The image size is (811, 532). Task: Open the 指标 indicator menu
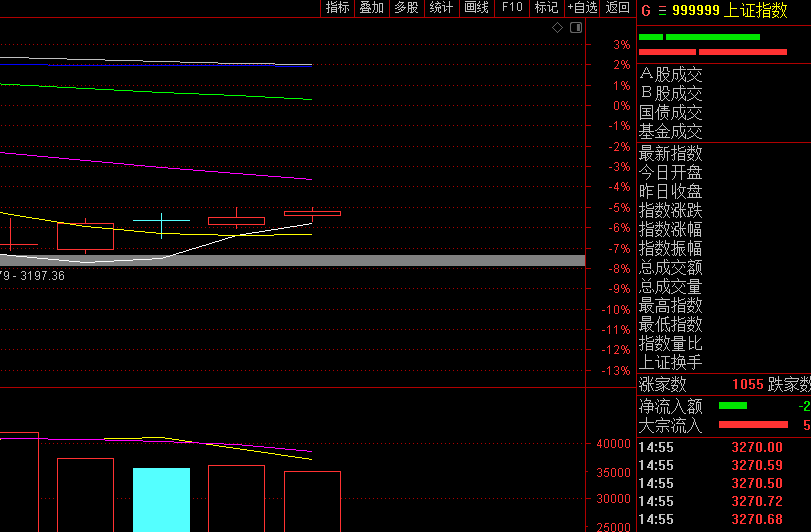(x=338, y=8)
